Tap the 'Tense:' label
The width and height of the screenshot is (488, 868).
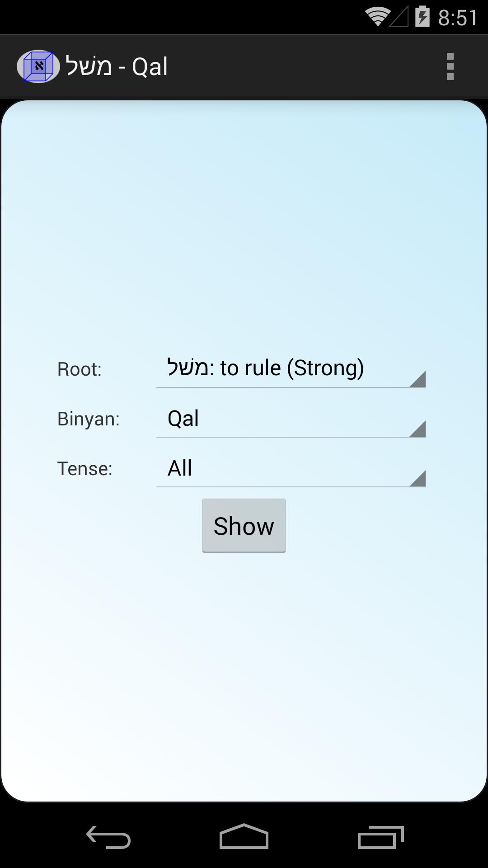[x=85, y=469]
